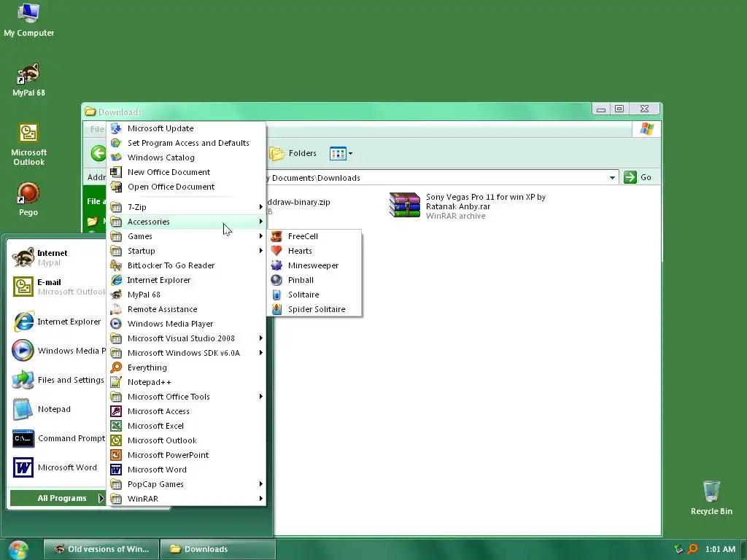Expand the Accessories submenu
Screen dimensions: 747x560
tap(186, 222)
